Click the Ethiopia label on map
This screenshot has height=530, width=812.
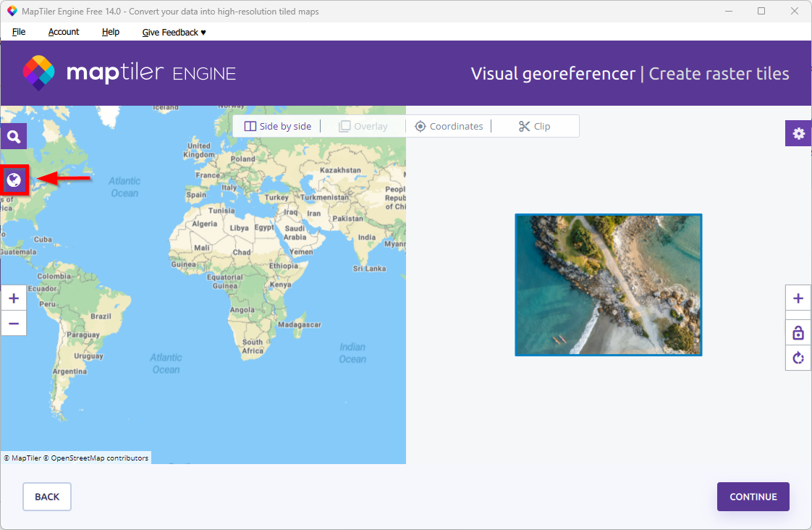pos(283,266)
